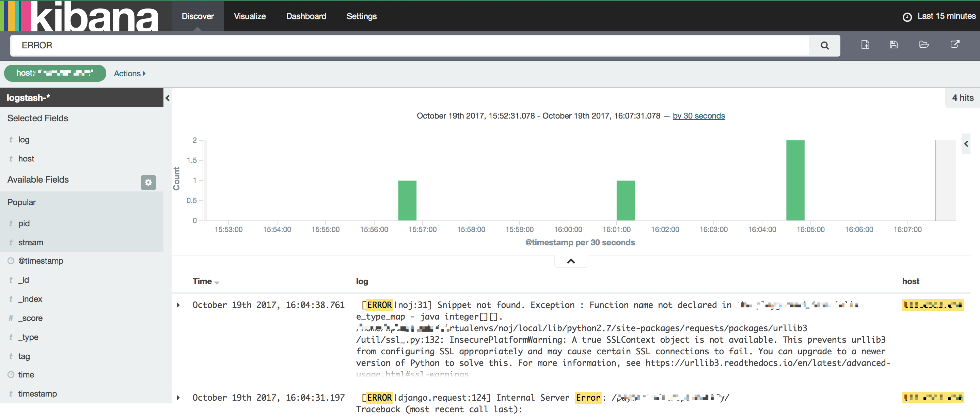This screenshot has height=417, width=980.
Task: Select the host field in Selected Fields
Action: pyautogui.click(x=26, y=159)
